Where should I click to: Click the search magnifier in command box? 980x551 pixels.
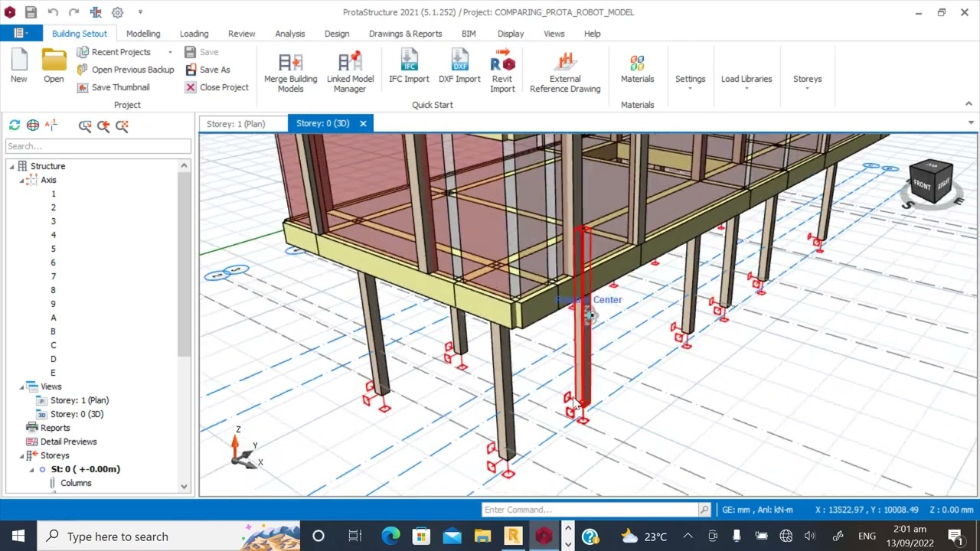click(704, 510)
